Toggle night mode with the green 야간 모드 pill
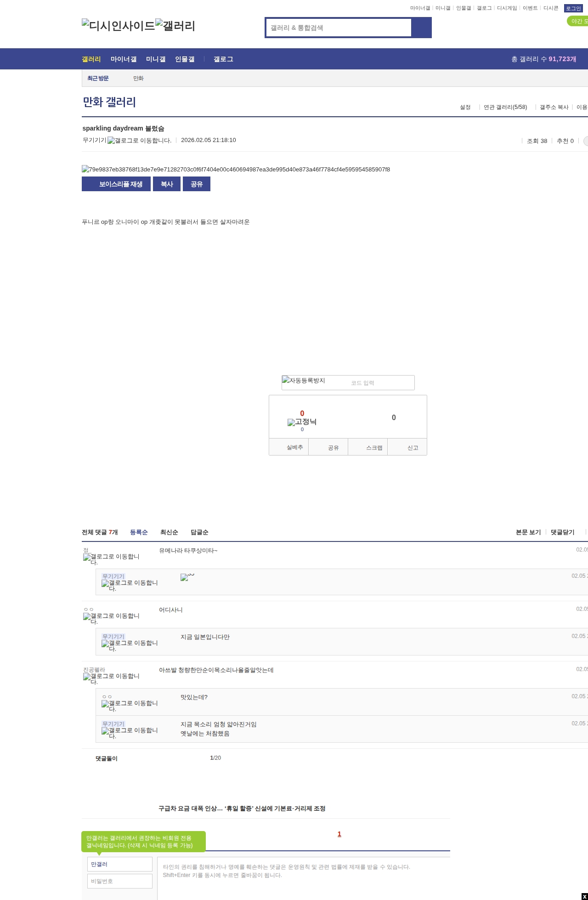The width and height of the screenshot is (588, 900). (578, 21)
